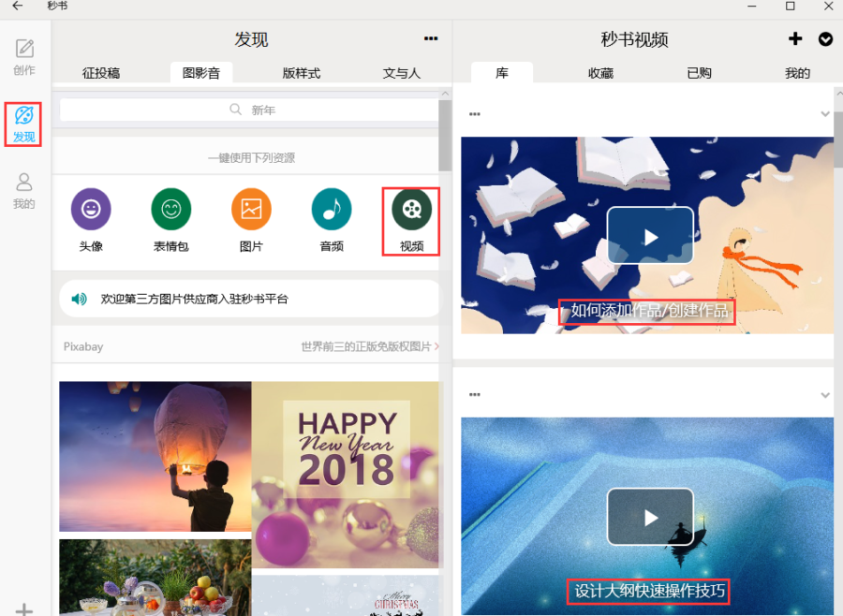Click the 新年 search field
843x616 pixels.
point(249,110)
